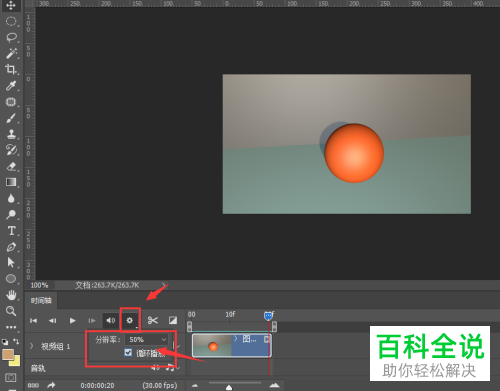
Task: Click the blue playhead marker
Action: point(268,316)
